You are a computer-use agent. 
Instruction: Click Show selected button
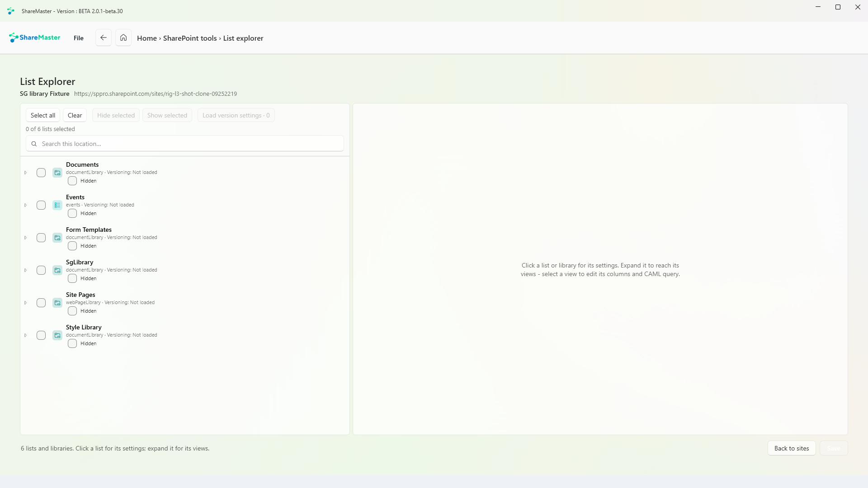(x=167, y=115)
